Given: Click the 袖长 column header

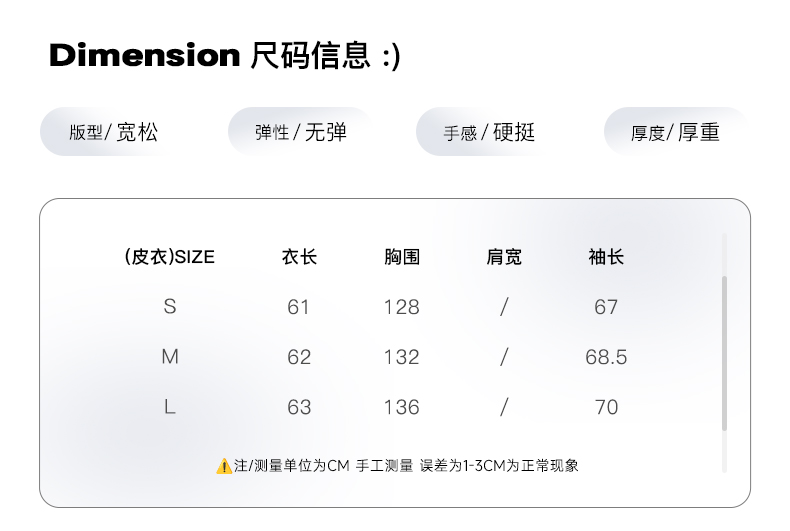Looking at the screenshot, I should tap(606, 257).
